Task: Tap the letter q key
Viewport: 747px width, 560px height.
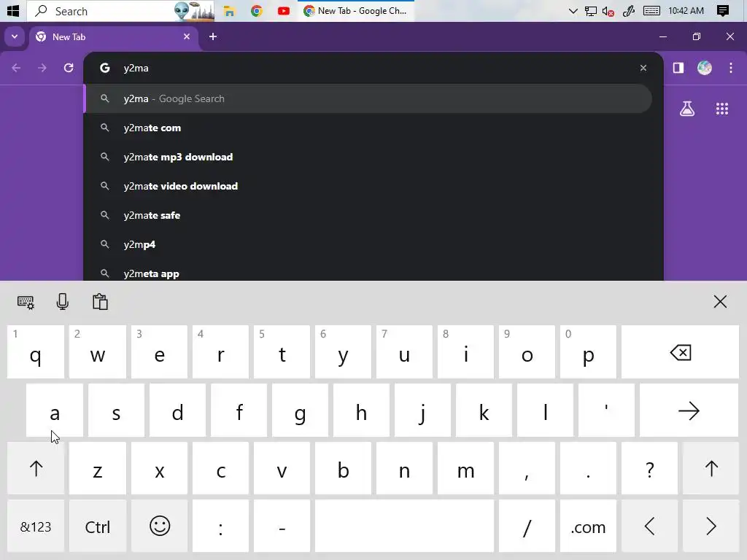Action: click(36, 352)
